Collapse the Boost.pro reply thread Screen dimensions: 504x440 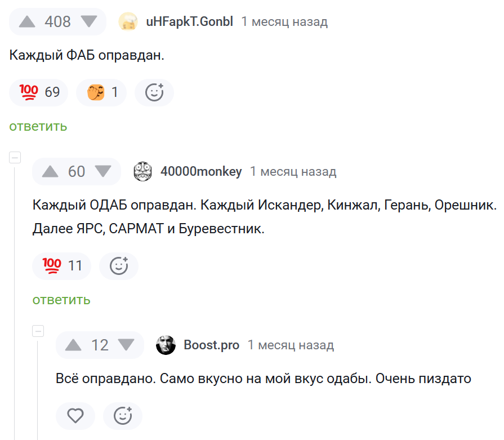click(x=38, y=331)
